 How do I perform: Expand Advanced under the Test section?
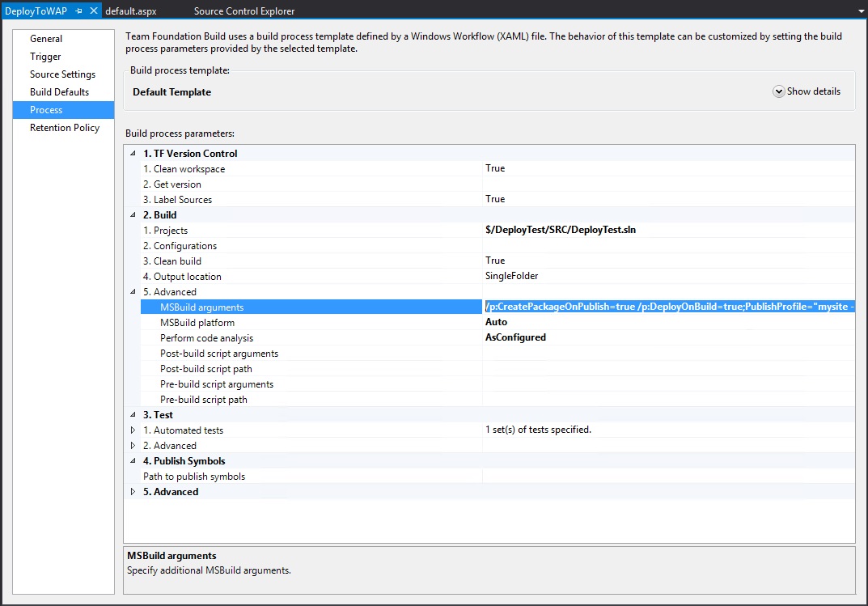132,445
